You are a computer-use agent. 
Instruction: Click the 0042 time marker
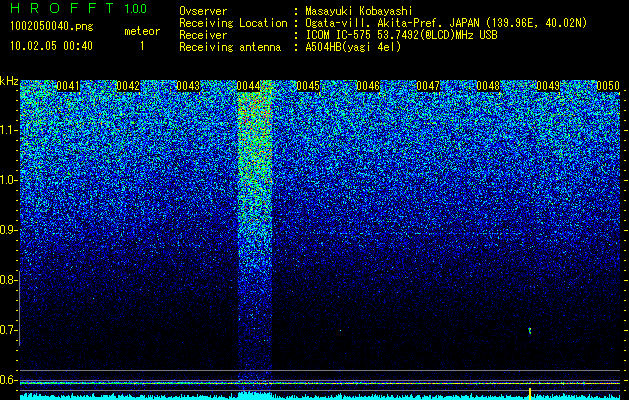128,86
